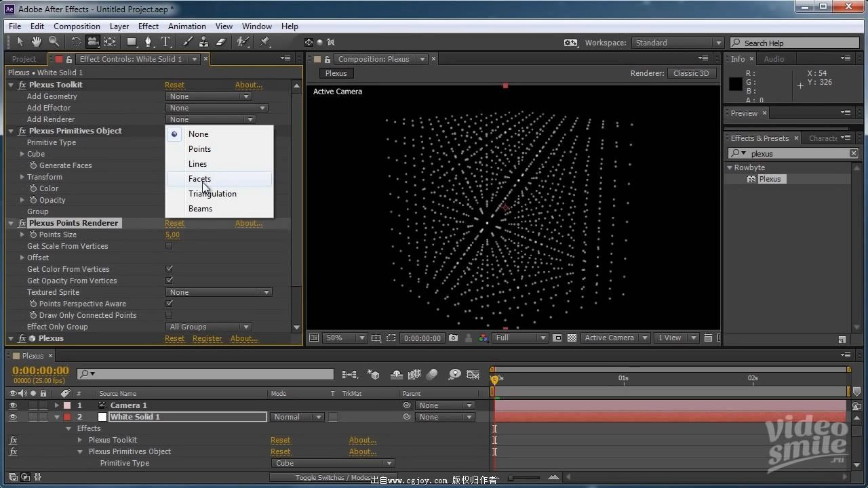Select the Rectangle shape tool
This screenshot has width=868, height=488.
[x=132, y=42]
